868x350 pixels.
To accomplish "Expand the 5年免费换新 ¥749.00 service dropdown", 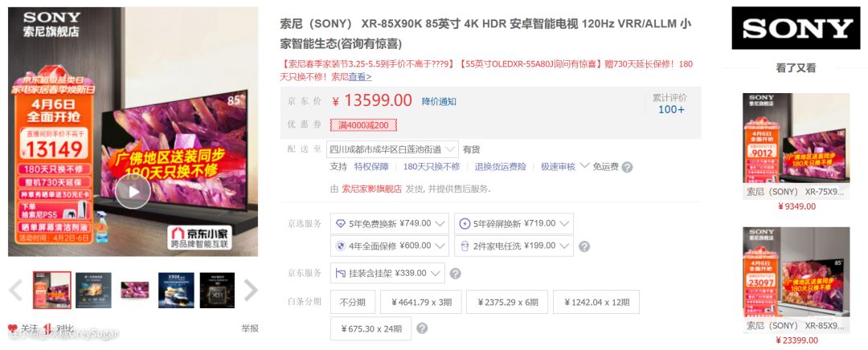I will click(390, 223).
